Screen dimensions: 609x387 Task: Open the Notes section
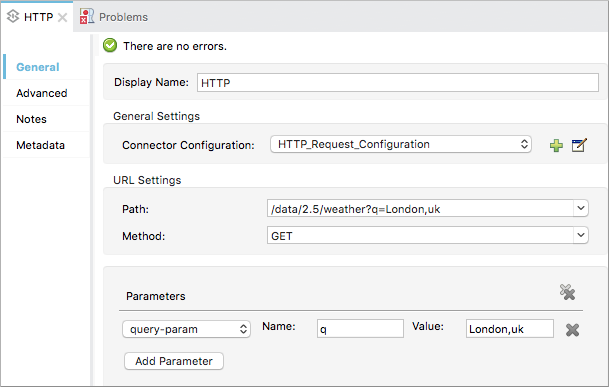(x=31, y=119)
